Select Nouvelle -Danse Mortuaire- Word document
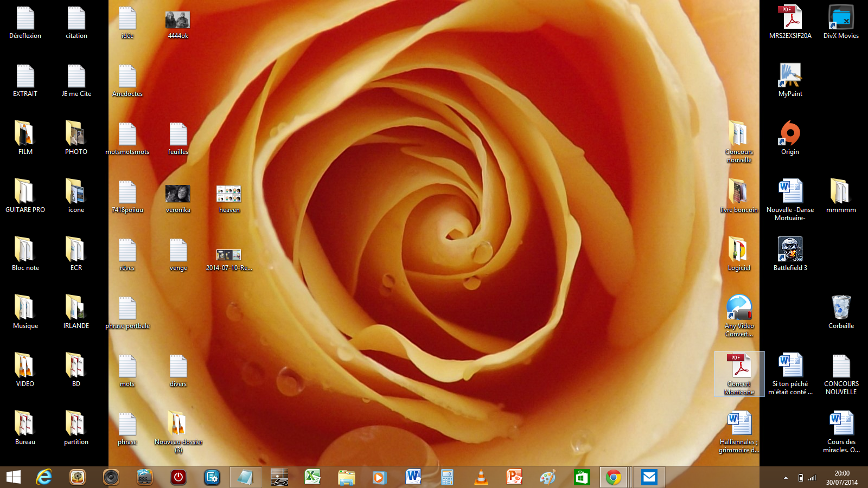868x488 pixels. pyautogui.click(x=790, y=200)
